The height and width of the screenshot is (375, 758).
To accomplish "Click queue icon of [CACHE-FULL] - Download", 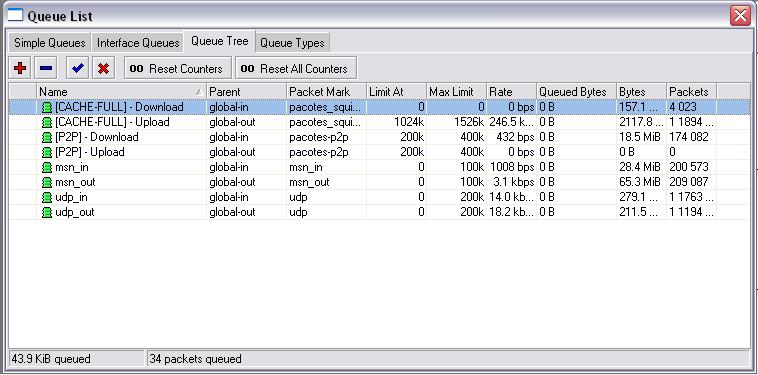I will tap(47, 107).
